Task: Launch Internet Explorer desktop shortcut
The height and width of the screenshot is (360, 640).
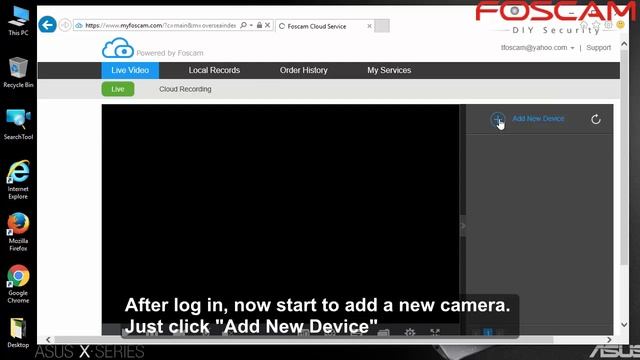Action: point(18,180)
